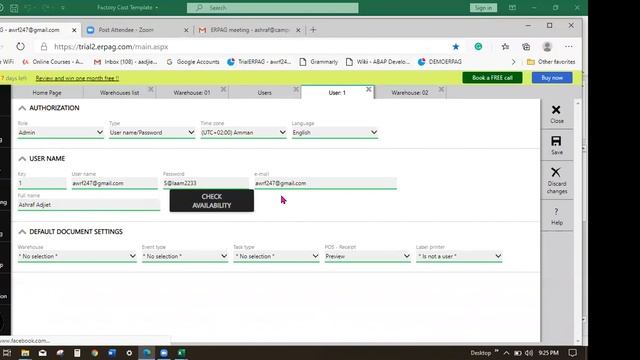Open Chrome from the taskbar

coord(95,353)
